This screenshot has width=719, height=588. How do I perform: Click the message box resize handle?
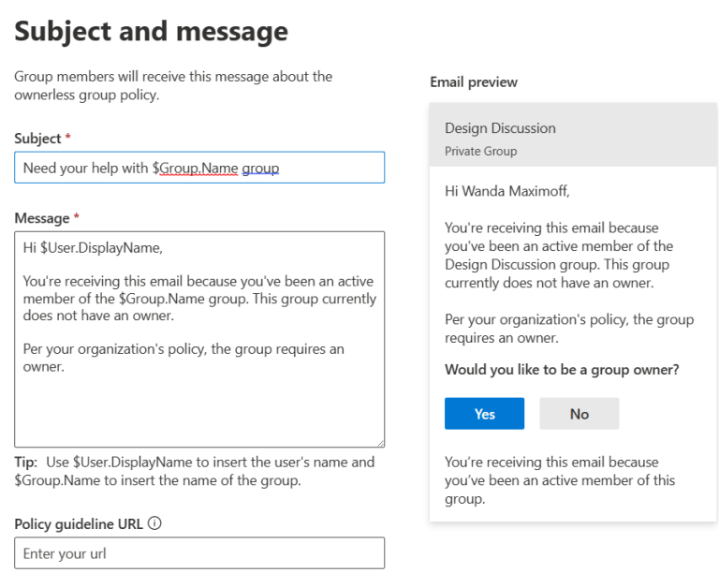point(381,443)
